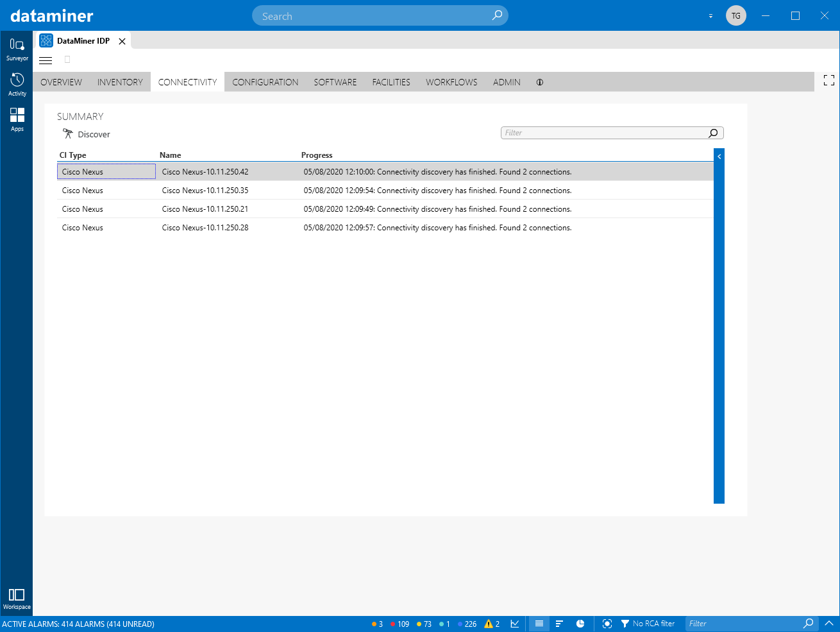Open the Surveyor sidebar panel
This screenshot has width=840, height=632.
(17, 49)
